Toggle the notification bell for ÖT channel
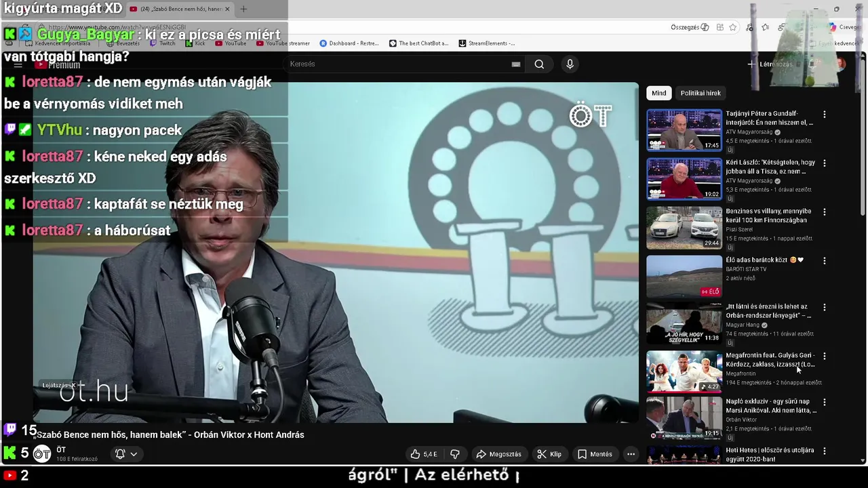Viewport: 868px width, 488px height. click(x=120, y=454)
